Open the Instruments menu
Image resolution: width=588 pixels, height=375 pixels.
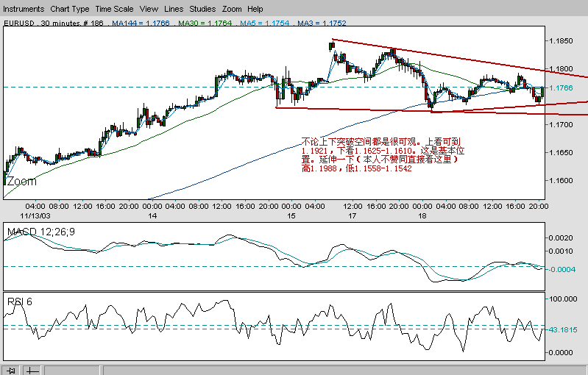[x=24, y=9]
